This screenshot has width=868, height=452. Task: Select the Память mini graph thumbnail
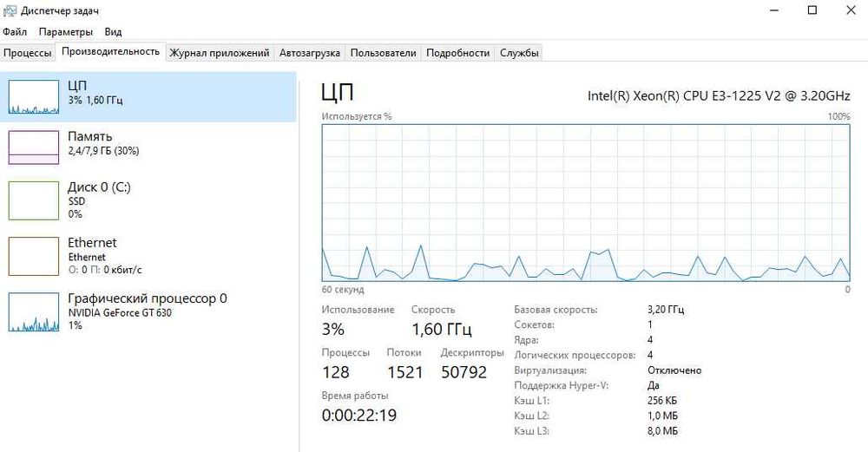tap(34, 147)
